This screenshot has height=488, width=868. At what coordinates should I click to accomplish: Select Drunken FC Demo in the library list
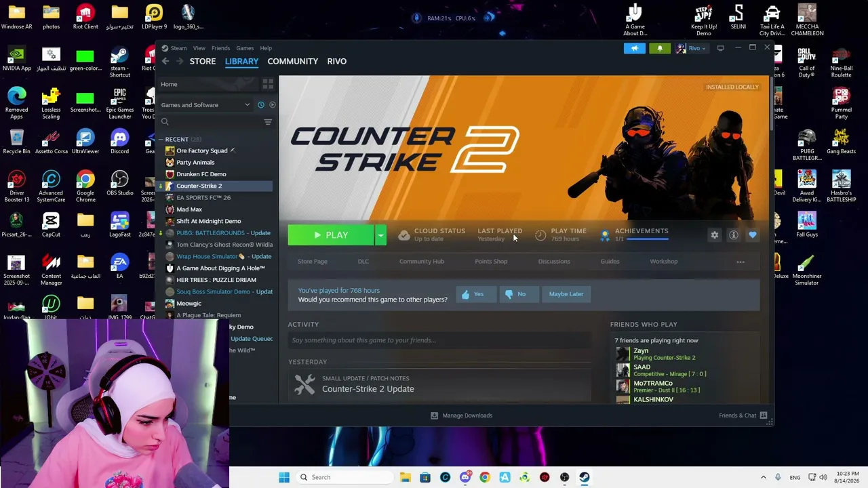click(201, 174)
